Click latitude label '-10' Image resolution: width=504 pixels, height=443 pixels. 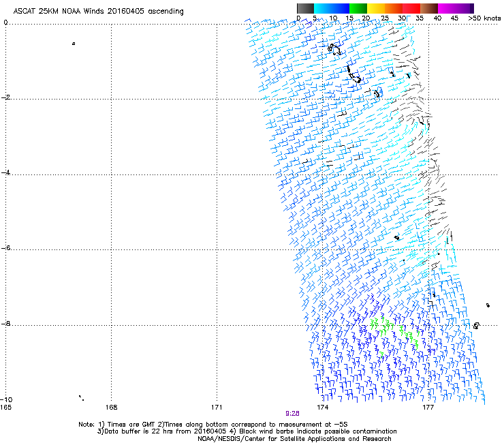click(6, 400)
